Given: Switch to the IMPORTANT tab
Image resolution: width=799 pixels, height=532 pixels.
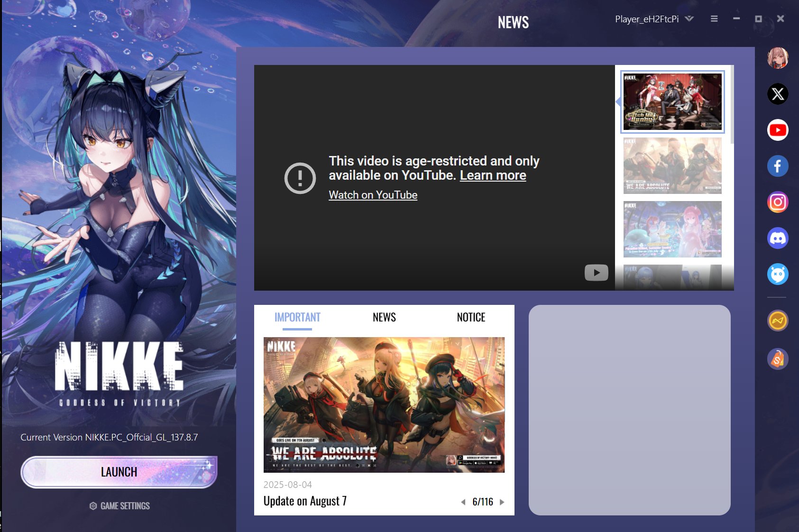Looking at the screenshot, I should (x=297, y=317).
